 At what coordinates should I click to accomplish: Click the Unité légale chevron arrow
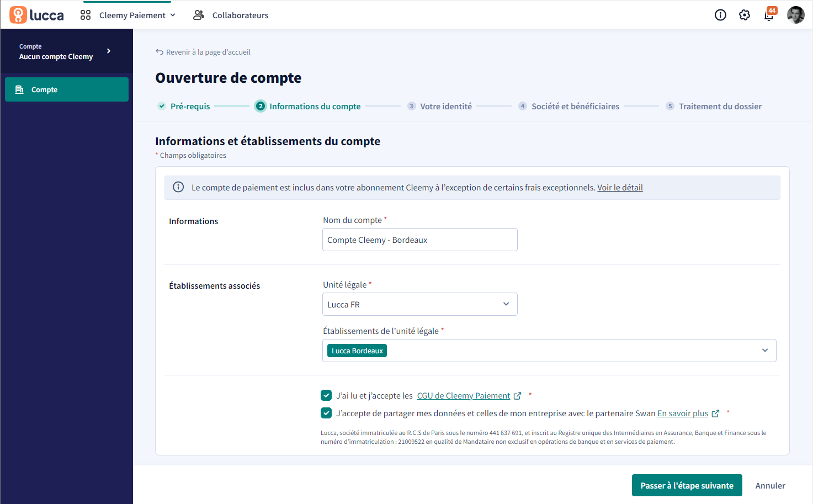click(x=506, y=304)
